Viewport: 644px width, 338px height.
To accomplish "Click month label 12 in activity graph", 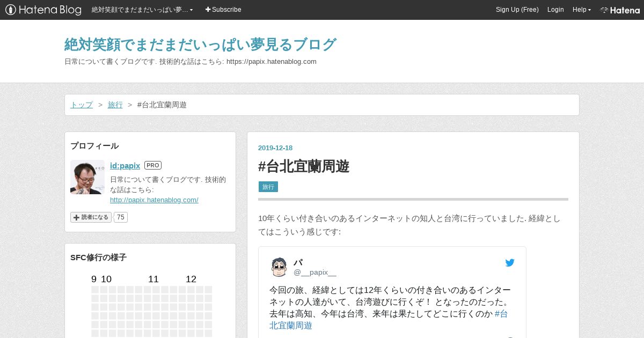I will (191, 279).
